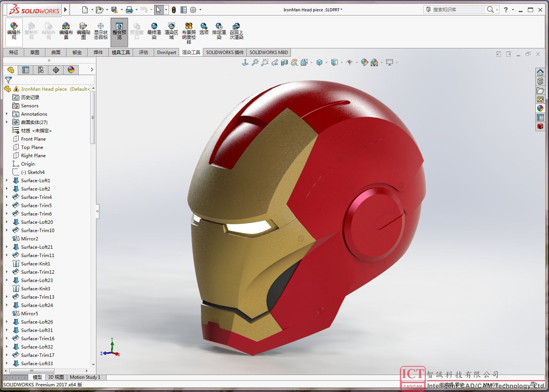
Task: Click the 编辑布景 (Edit Scene) tool
Action: click(x=66, y=31)
